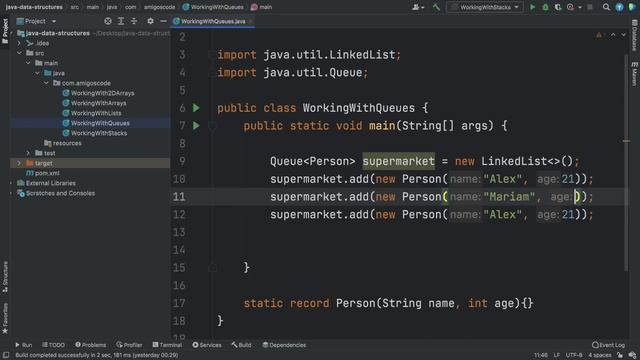The height and width of the screenshot is (360, 640).
Task: Click LF line separator in the status bar
Action: pyautogui.click(x=556, y=355)
